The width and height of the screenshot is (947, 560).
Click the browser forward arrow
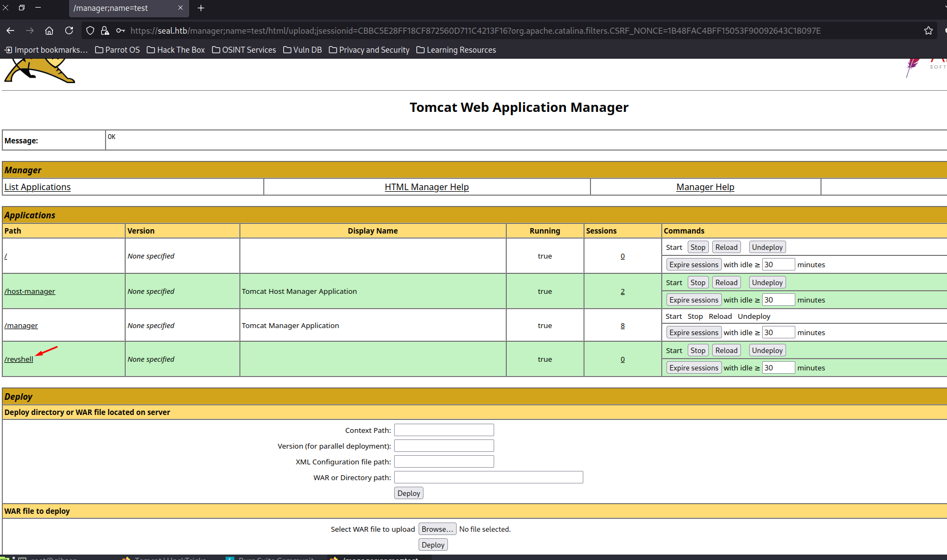[30, 31]
